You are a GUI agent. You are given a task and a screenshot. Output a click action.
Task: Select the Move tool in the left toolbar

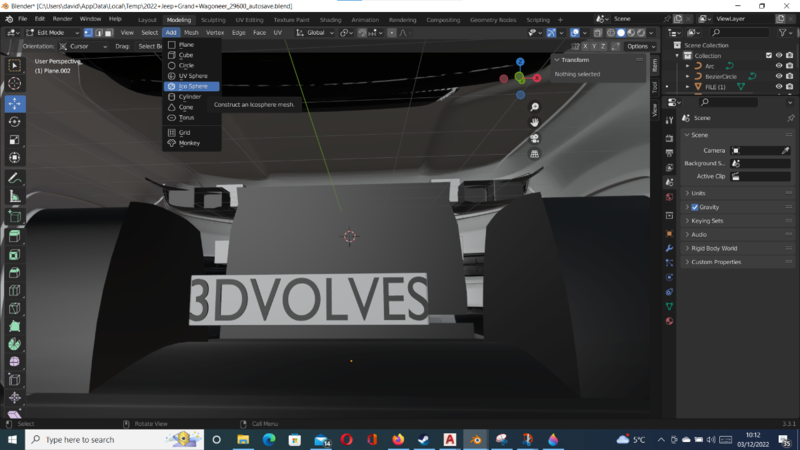point(14,103)
